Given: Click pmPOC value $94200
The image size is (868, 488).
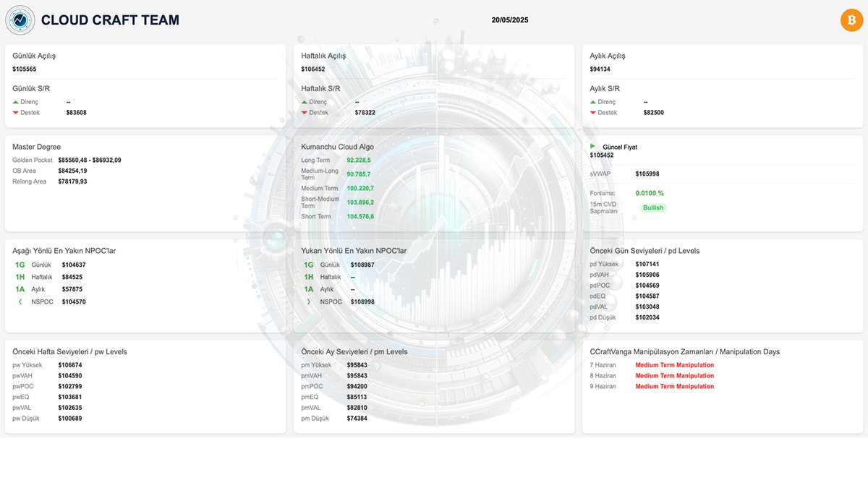Looking at the screenshot, I should [357, 386].
